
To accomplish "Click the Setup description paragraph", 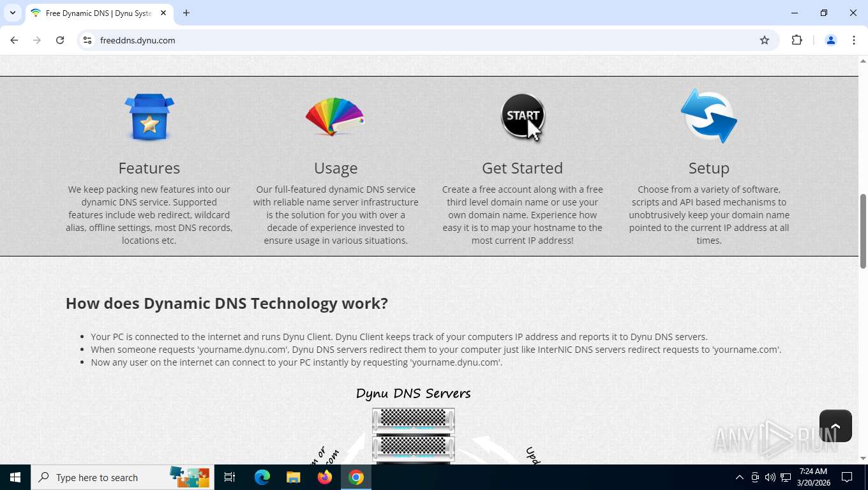I will [708, 215].
